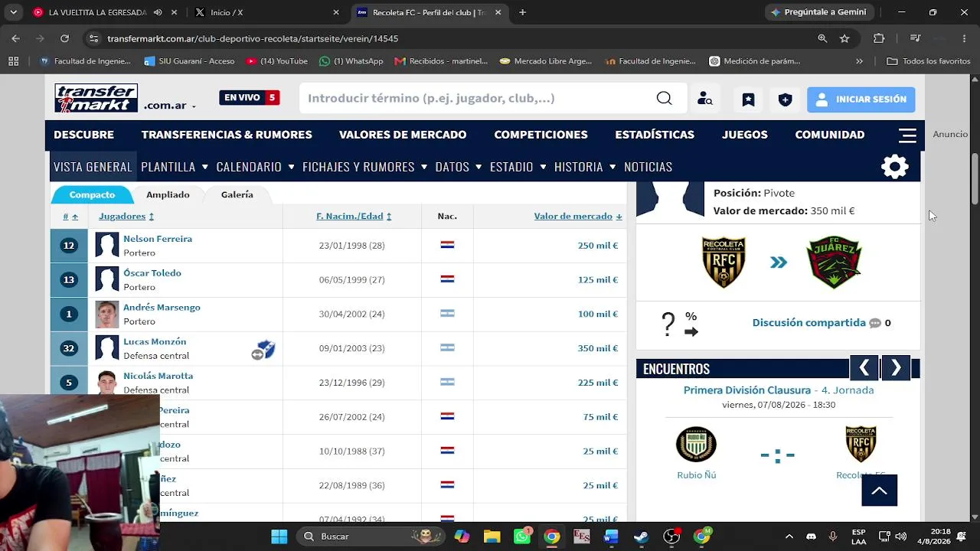Click the Recoleta FC crest in transfer panel

point(724,262)
